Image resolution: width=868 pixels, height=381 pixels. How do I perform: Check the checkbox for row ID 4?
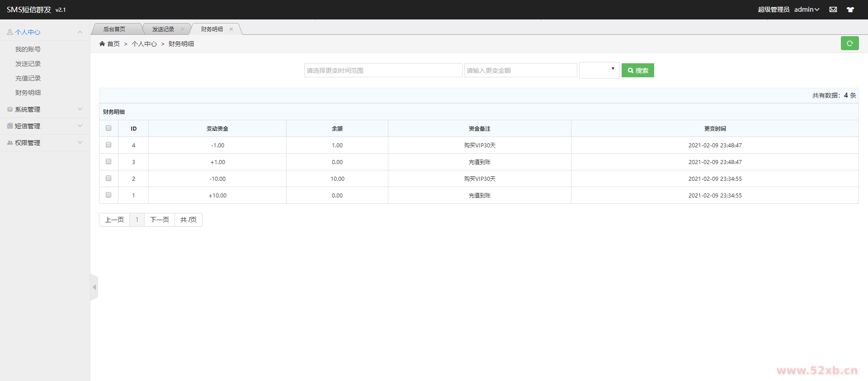click(x=108, y=145)
